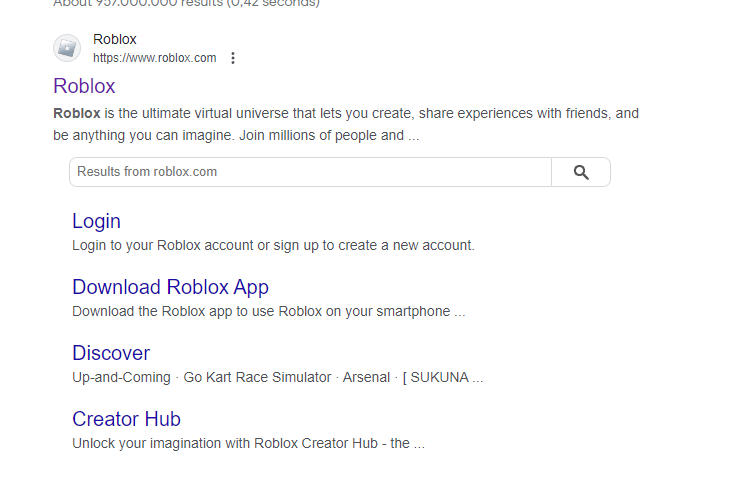Open the main Roblox result title

[x=84, y=86]
